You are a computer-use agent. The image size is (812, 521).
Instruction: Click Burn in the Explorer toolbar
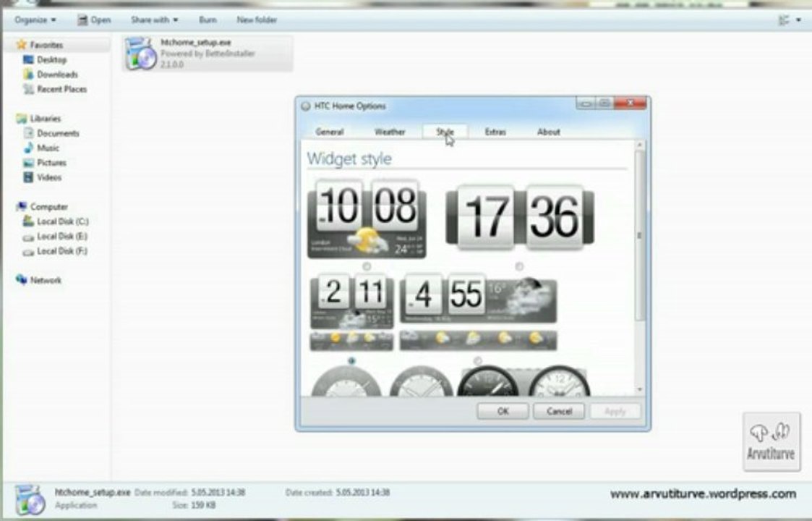pyautogui.click(x=208, y=20)
